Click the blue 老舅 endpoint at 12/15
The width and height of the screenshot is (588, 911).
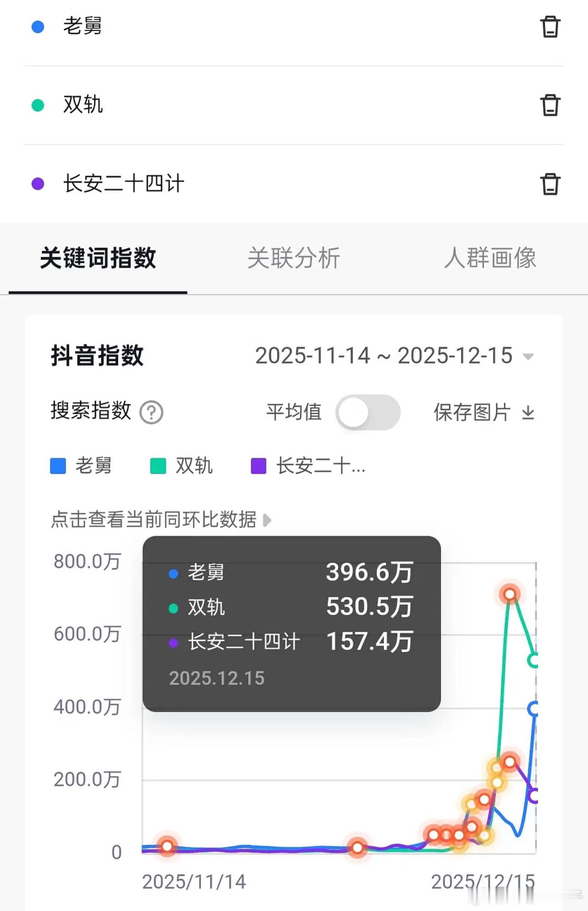click(x=533, y=709)
